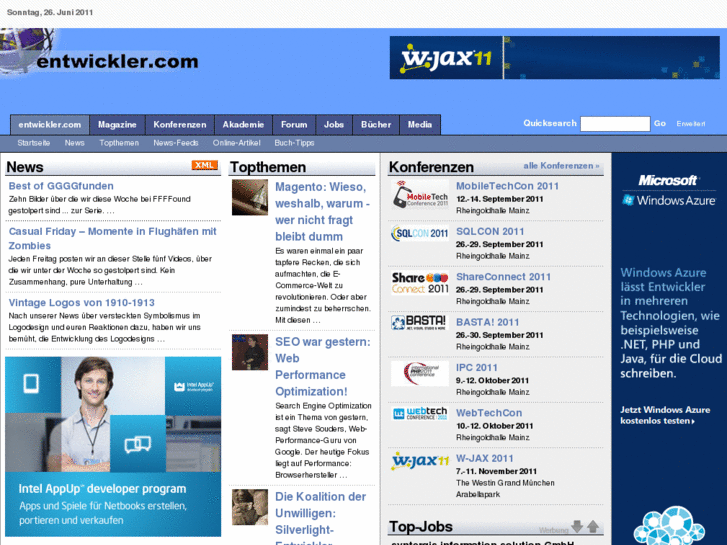This screenshot has height=545, width=727.
Task: Focus the Quicksearch input field
Action: point(615,124)
